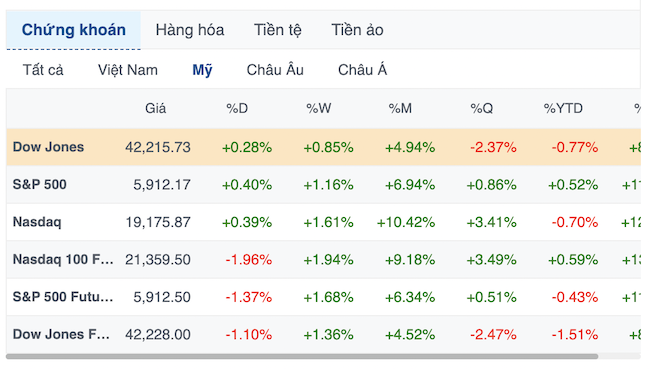Image resolution: width=650 pixels, height=369 pixels.
Task: Switch to the Tiền tệ tab
Action: pos(278,30)
